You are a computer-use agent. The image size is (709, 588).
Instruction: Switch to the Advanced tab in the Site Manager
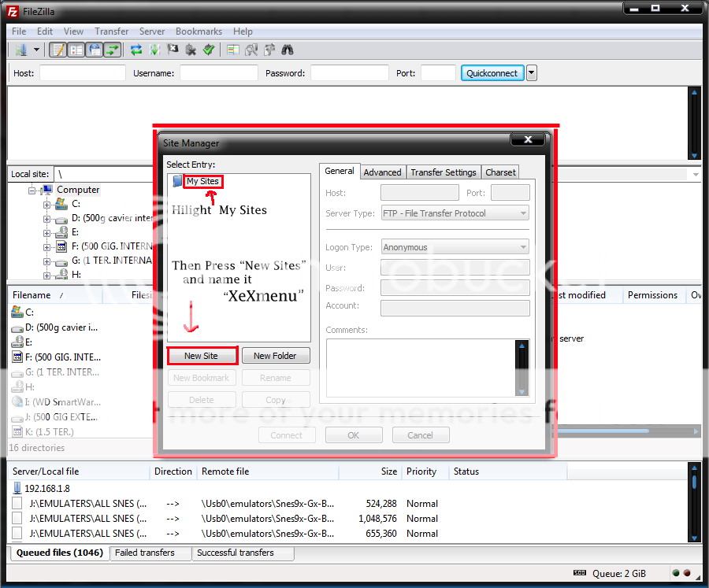pyautogui.click(x=382, y=172)
